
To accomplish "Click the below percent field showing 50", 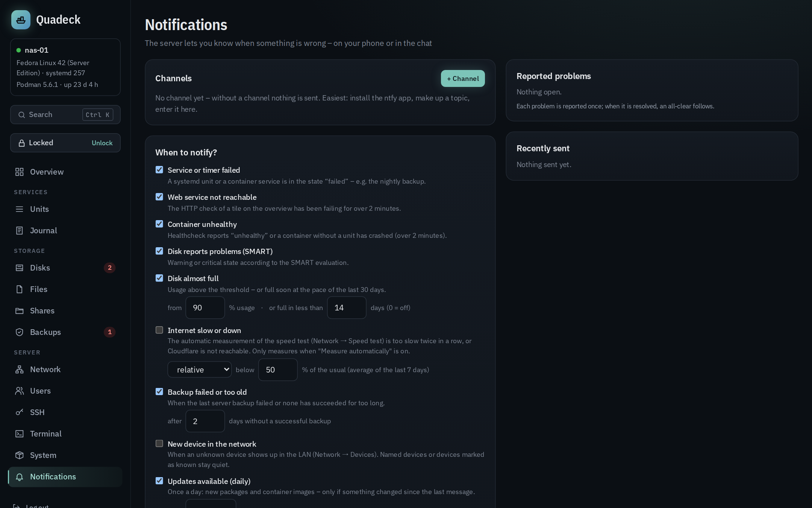I will click(278, 370).
